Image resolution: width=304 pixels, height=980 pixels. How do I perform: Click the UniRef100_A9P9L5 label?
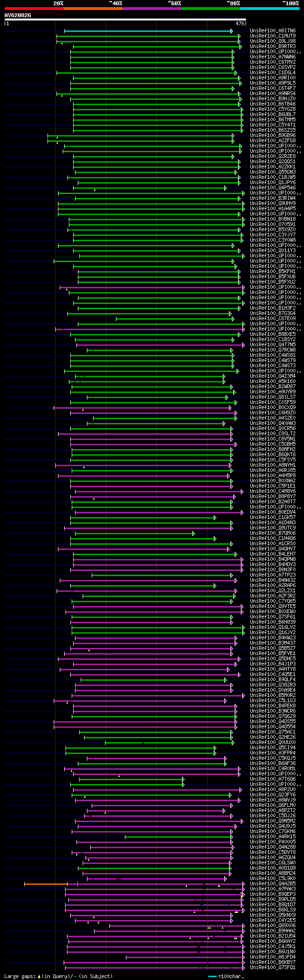[x=273, y=83]
